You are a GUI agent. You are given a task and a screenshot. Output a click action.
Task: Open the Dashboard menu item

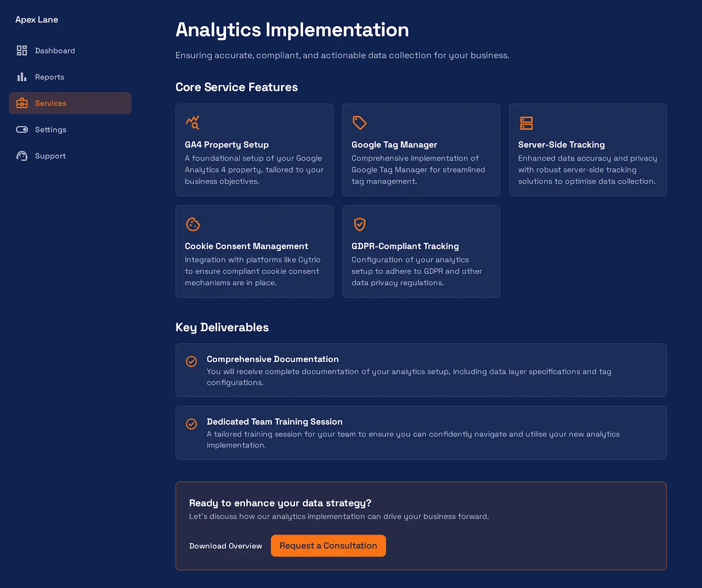click(x=55, y=50)
